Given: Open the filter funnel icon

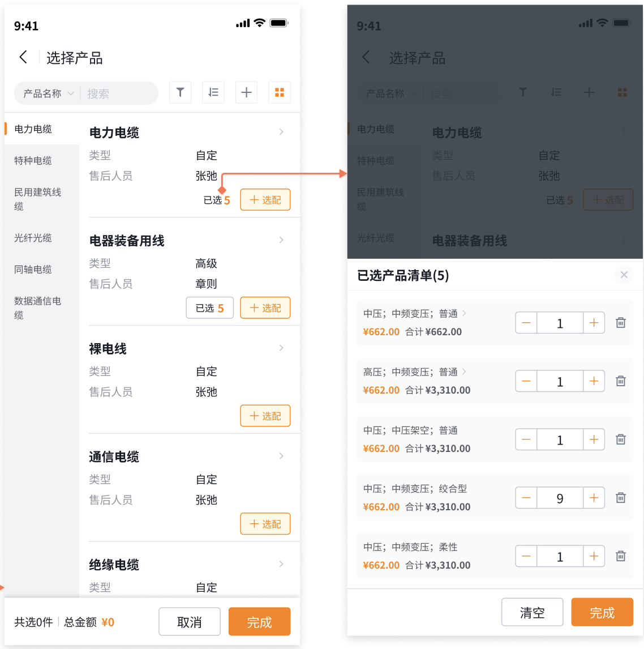Looking at the screenshot, I should pos(181,92).
